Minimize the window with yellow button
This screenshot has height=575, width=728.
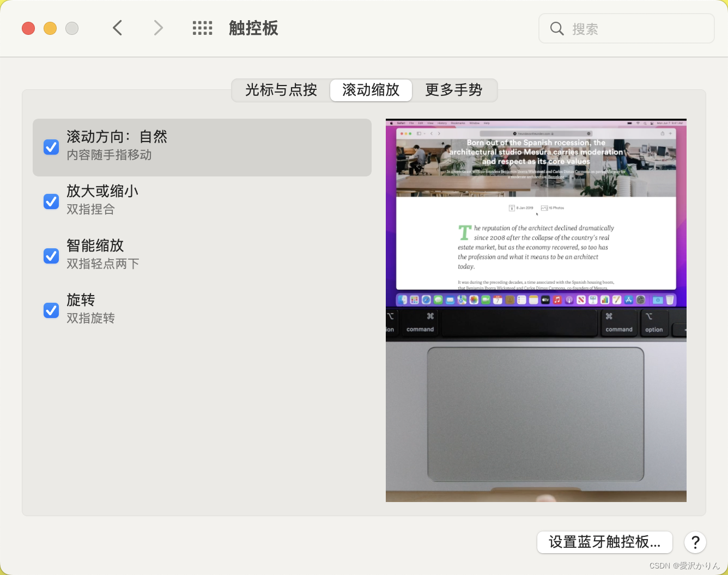(50, 28)
